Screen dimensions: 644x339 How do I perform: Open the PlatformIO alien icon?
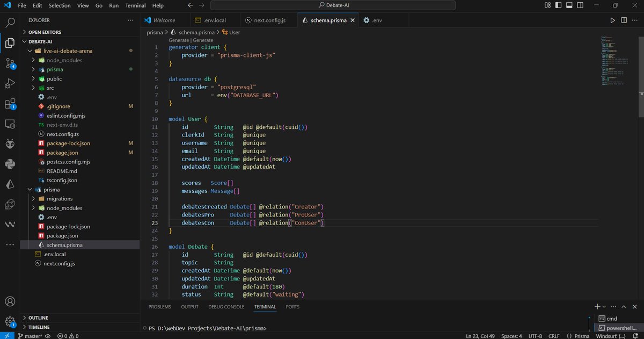tap(10, 144)
